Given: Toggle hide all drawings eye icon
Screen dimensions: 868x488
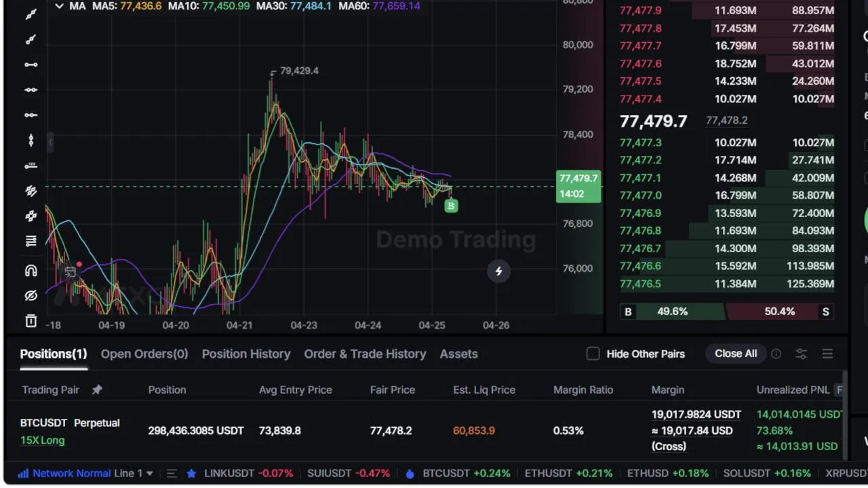Looking at the screenshot, I should tap(31, 296).
